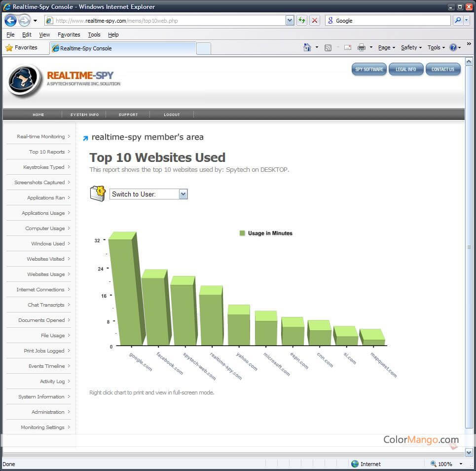Screen dimensions: 476x471
Task: Expand the command bar double chevron overflow
Action: (469, 44)
